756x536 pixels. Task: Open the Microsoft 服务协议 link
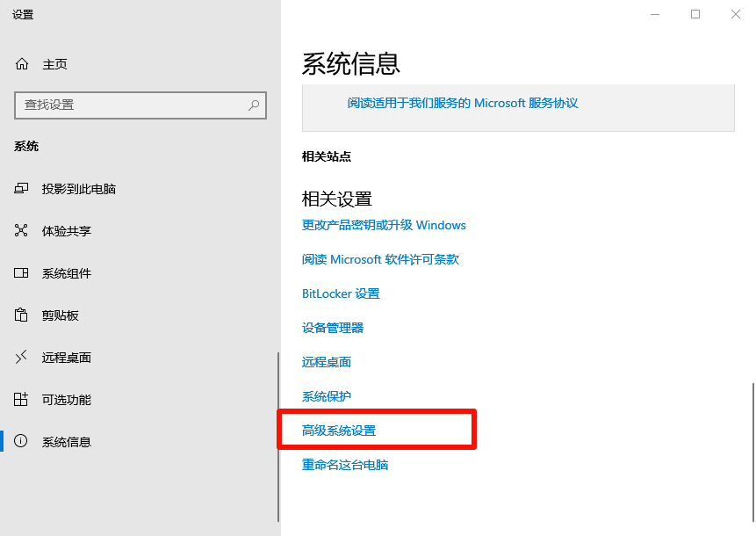pyautogui.click(x=463, y=103)
